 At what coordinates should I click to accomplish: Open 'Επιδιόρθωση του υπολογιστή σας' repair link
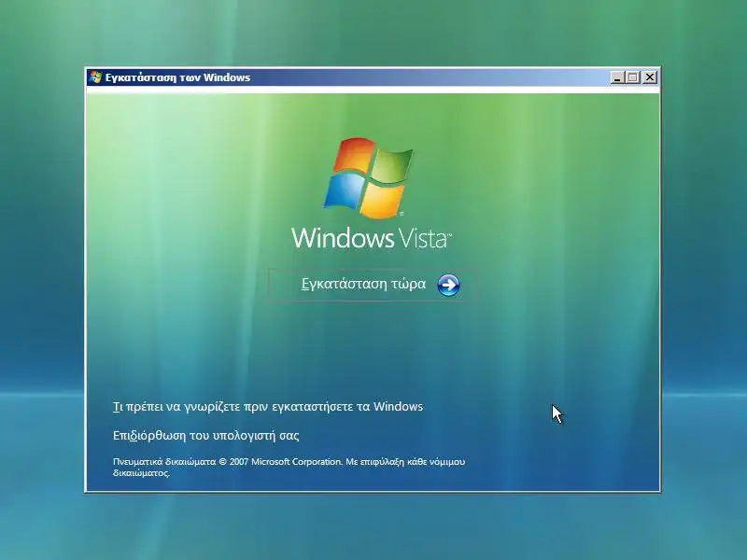pyautogui.click(x=205, y=436)
